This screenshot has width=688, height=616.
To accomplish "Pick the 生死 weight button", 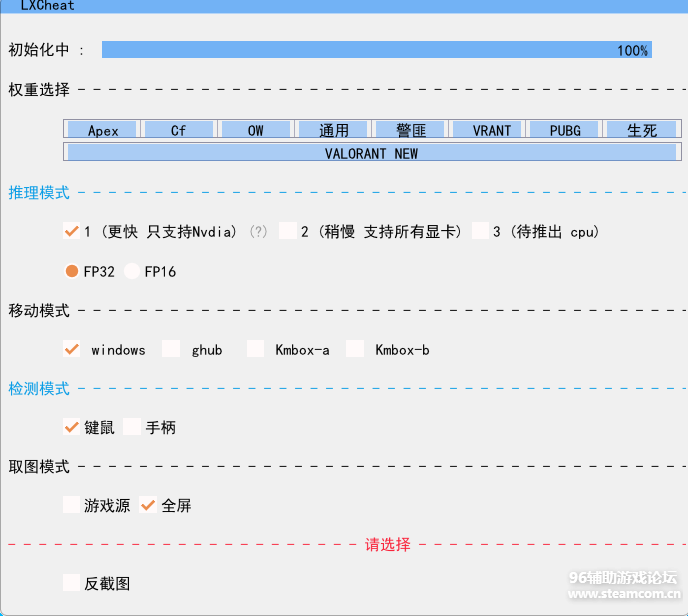I will pyautogui.click(x=641, y=130).
